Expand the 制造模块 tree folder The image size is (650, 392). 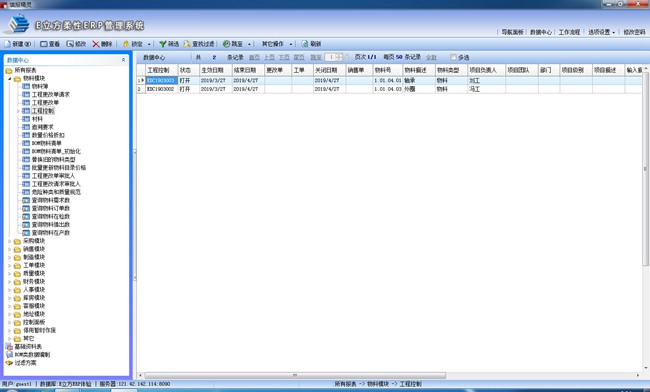coord(10,257)
